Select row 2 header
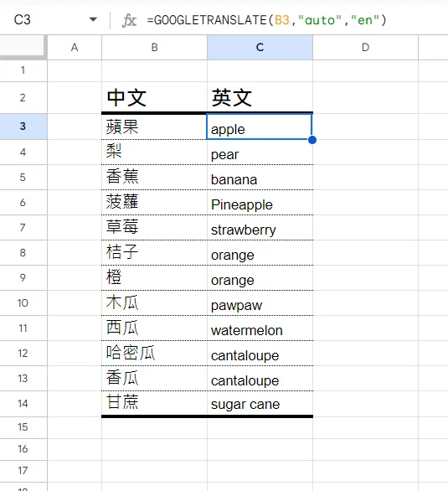The height and width of the screenshot is (491, 448). [x=23, y=98]
